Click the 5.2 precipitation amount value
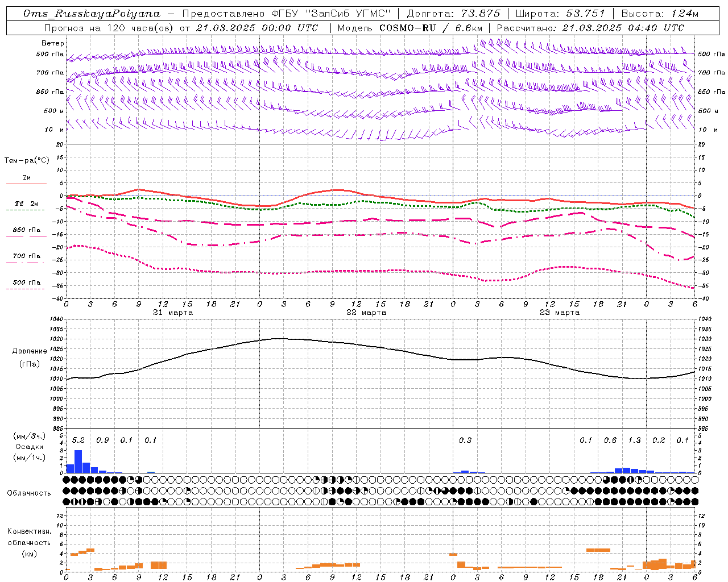The height and width of the screenshot is (582, 728). click(x=78, y=440)
